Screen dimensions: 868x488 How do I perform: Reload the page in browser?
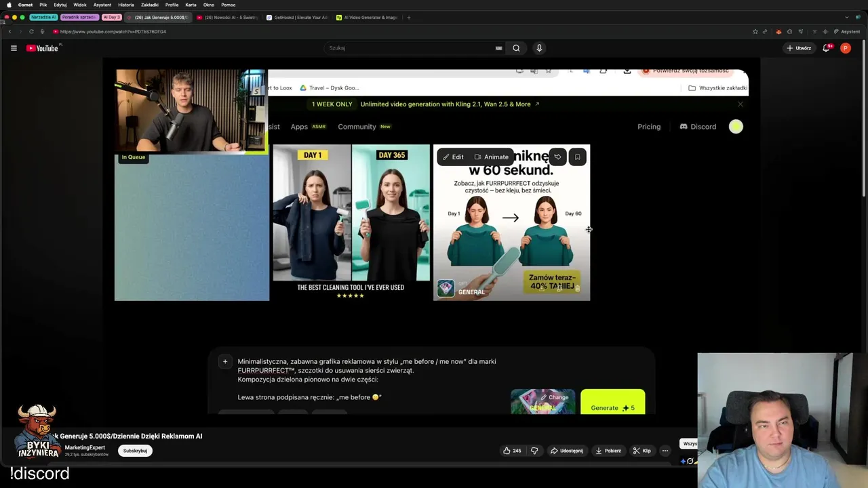[31, 31]
